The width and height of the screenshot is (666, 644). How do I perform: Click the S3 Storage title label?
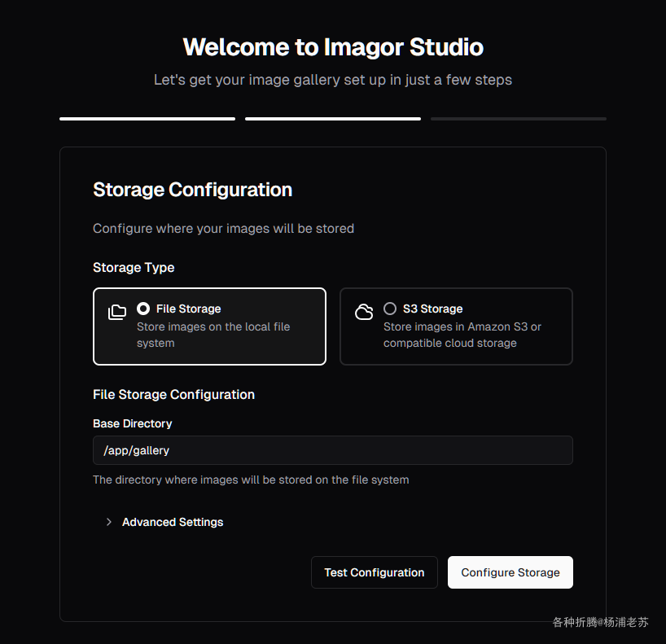[x=432, y=309]
